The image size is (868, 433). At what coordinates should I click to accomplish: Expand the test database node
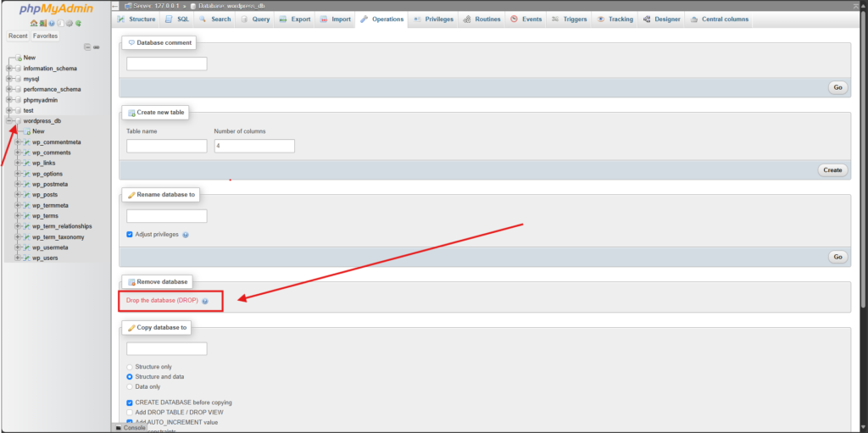pyautogui.click(x=8, y=111)
